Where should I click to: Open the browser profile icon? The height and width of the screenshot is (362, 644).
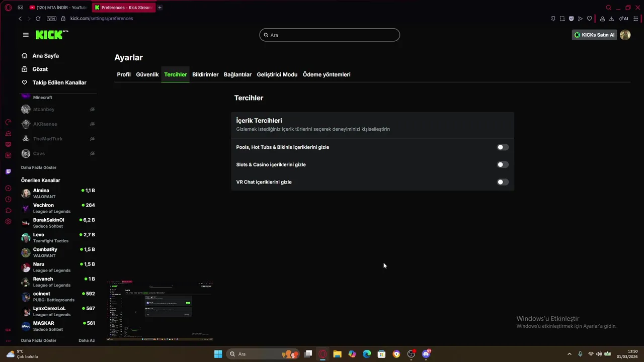click(602, 19)
